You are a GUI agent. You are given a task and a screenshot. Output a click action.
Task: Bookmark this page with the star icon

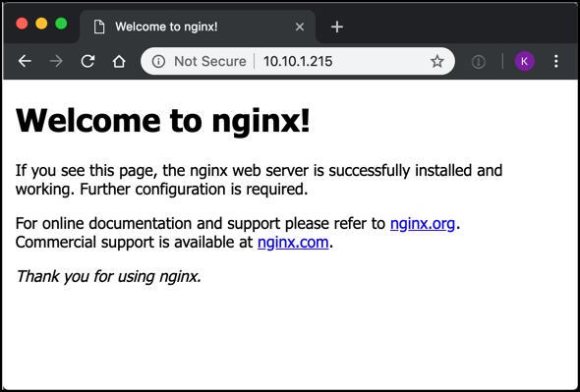pos(436,61)
